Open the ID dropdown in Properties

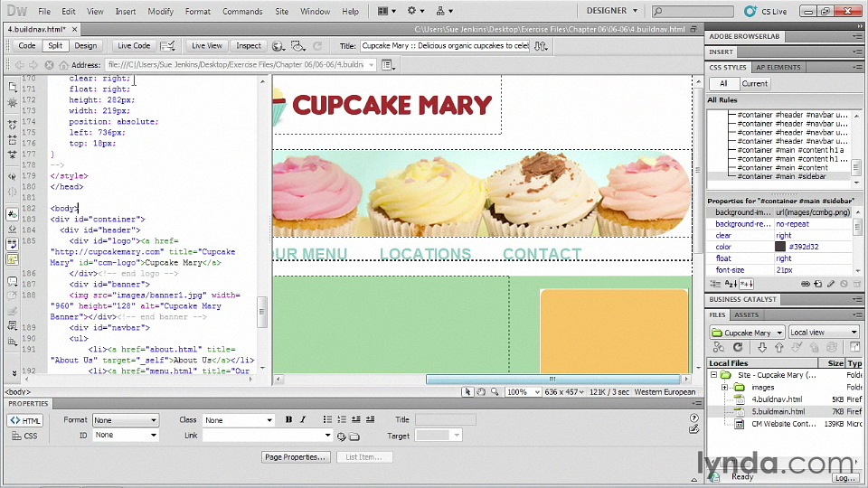126,435
